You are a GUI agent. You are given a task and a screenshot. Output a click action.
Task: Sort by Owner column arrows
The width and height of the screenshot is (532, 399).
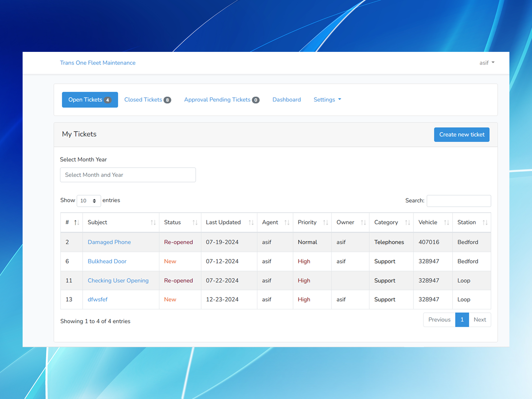(363, 222)
